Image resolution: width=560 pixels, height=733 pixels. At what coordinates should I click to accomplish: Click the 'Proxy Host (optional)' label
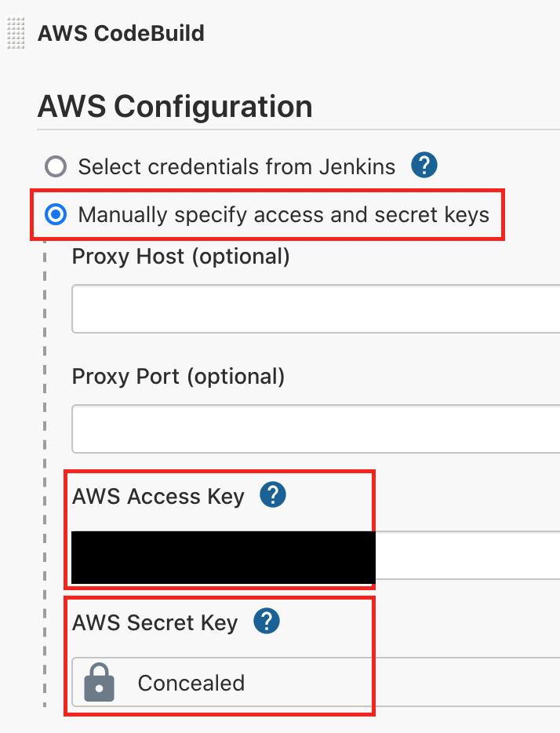180,257
